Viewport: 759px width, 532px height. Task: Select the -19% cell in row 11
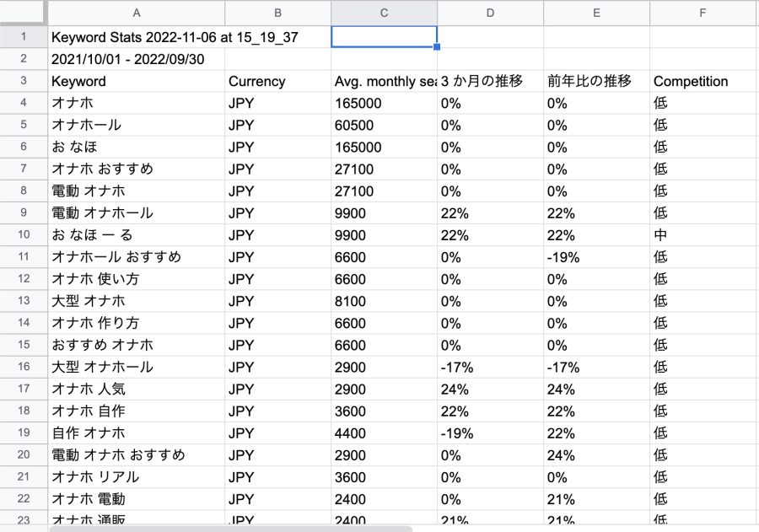pyautogui.click(x=596, y=257)
